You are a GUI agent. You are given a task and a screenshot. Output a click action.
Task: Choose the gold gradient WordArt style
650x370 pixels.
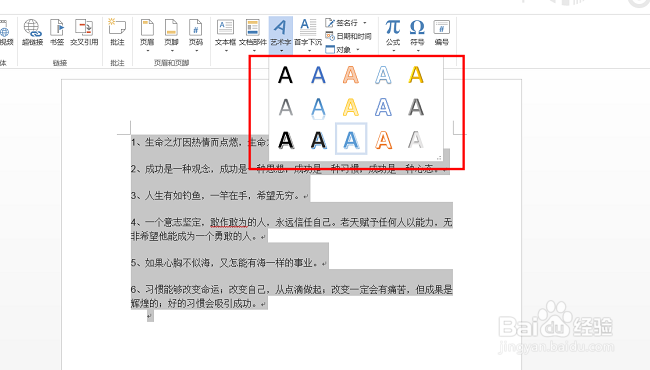click(x=416, y=75)
